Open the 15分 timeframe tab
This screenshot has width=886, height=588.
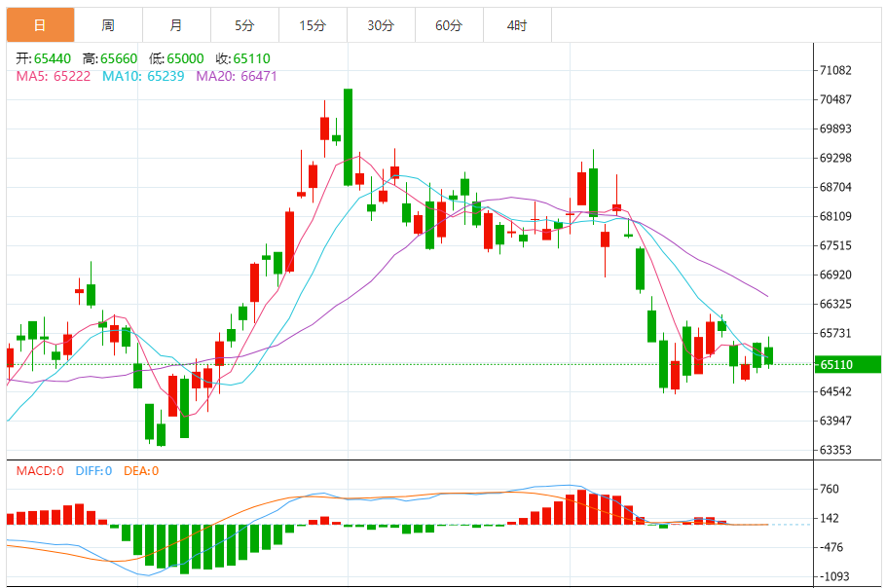pos(313,25)
